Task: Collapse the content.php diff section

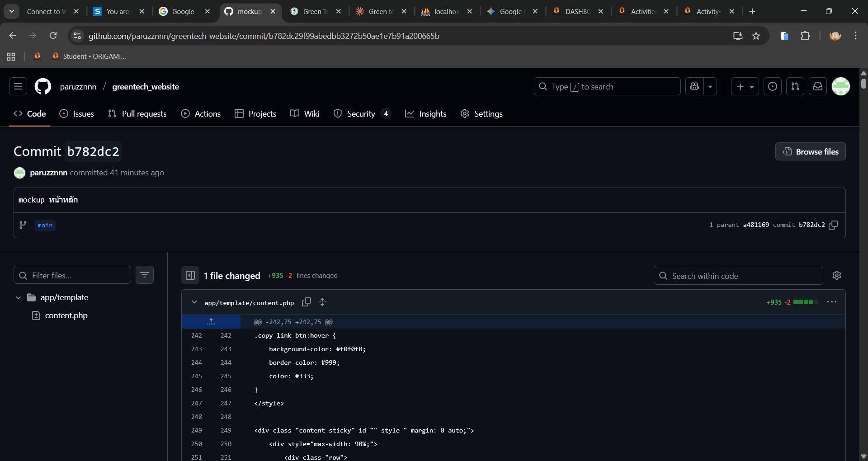Action: [194, 302]
